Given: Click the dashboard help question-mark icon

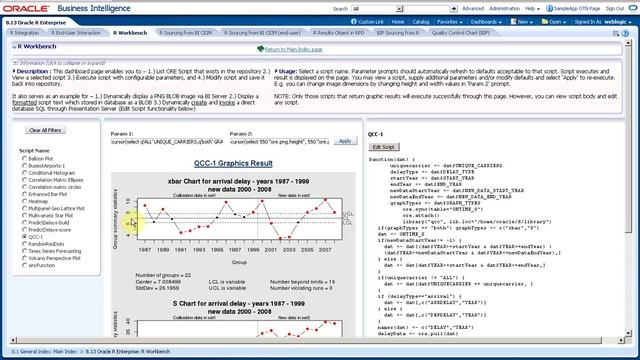Looking at the screenshot, I should point(625,33).
